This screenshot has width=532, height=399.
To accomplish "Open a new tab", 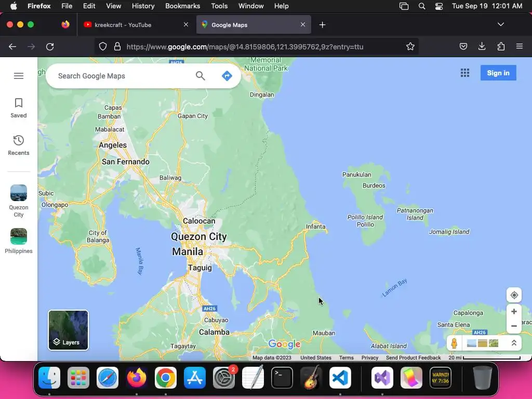I will tap(322, 25).
